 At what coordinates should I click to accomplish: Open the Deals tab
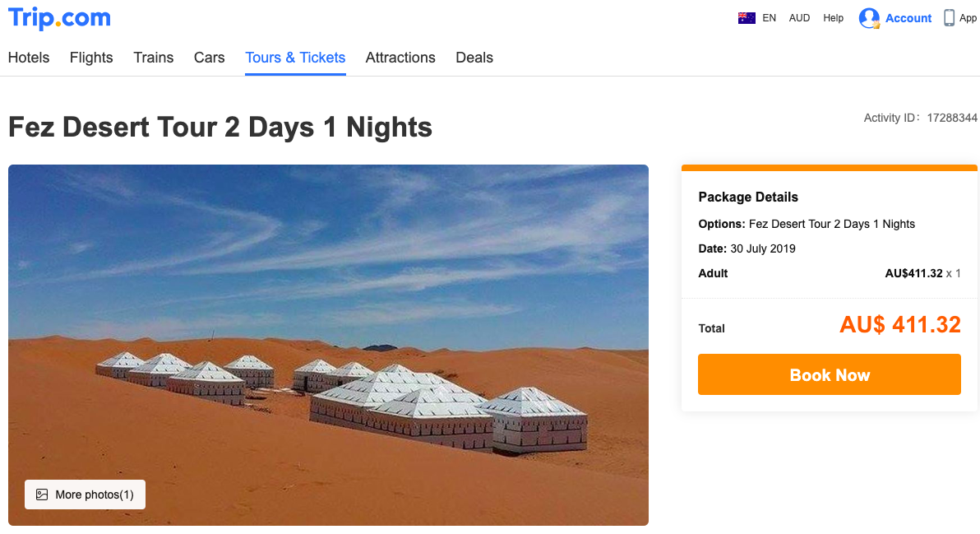474,58
